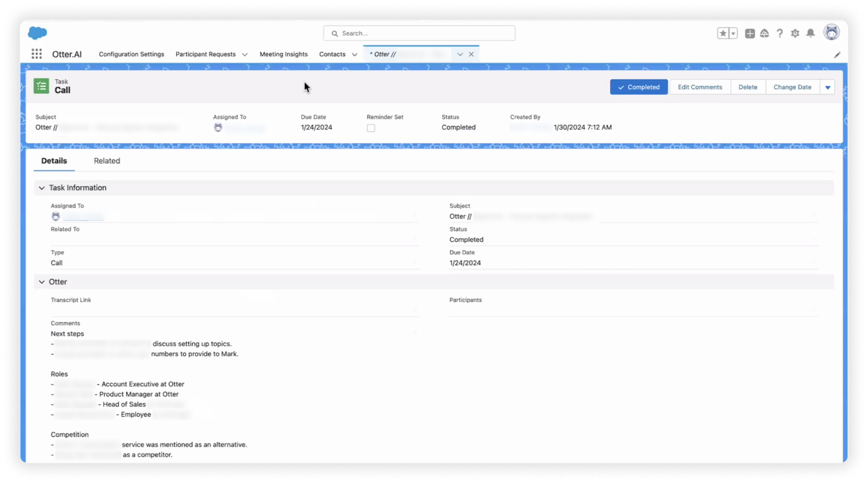Switch to the Related tab
Screen dimensions: 868x483
click(x=107, y=161)
